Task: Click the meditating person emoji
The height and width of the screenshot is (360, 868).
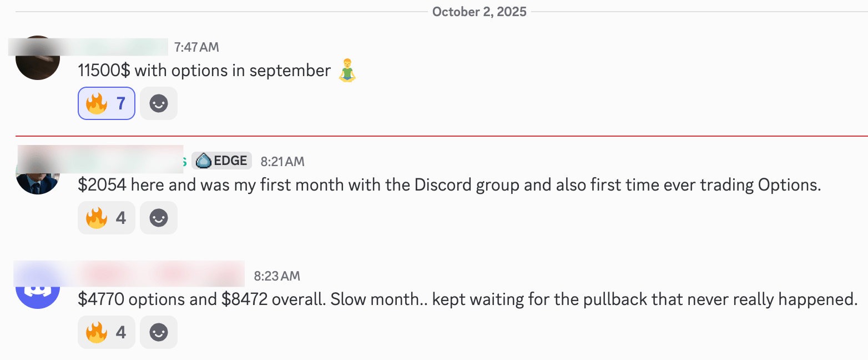Action: [347, 71]
